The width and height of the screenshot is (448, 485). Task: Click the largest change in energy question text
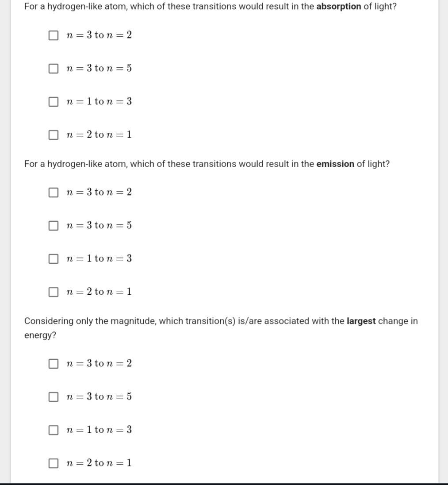[x=221, y=328]
